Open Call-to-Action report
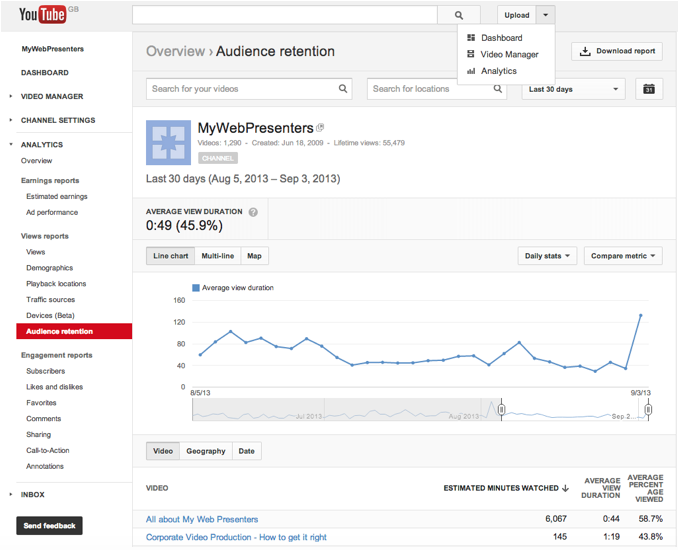This screenshot has width=678, height=550. 48,451
